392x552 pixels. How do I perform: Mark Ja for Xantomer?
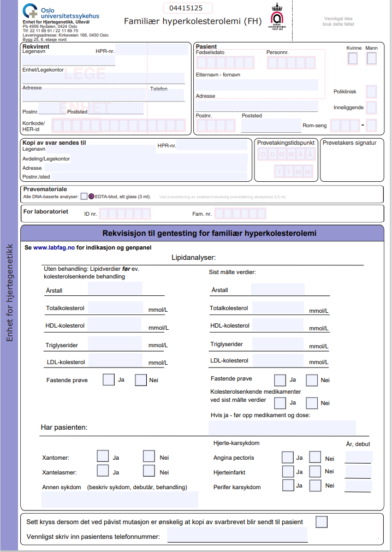pyautogui.click(x=103, y=456)
